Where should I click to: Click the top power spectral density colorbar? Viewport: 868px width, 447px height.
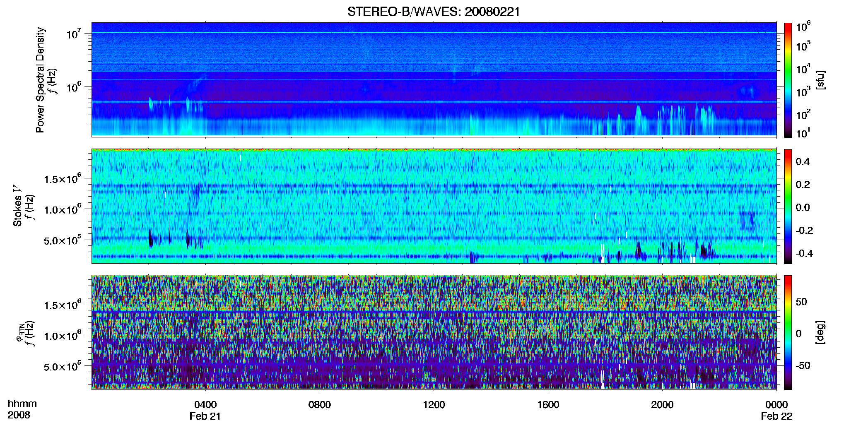tap(788, 80)
